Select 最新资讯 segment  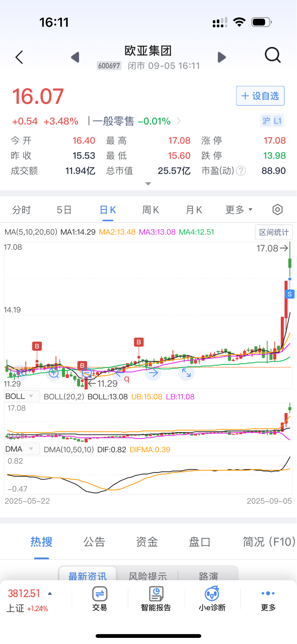pos(87,575)
